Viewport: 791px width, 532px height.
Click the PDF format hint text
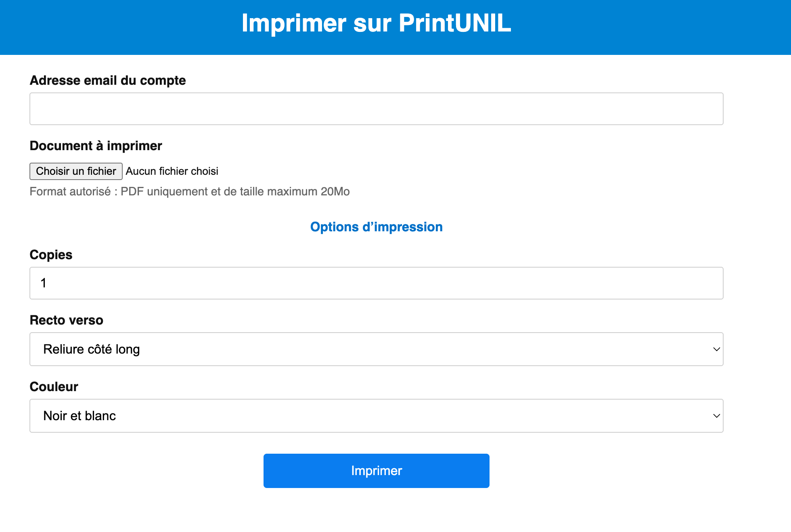tap(190, 191)
